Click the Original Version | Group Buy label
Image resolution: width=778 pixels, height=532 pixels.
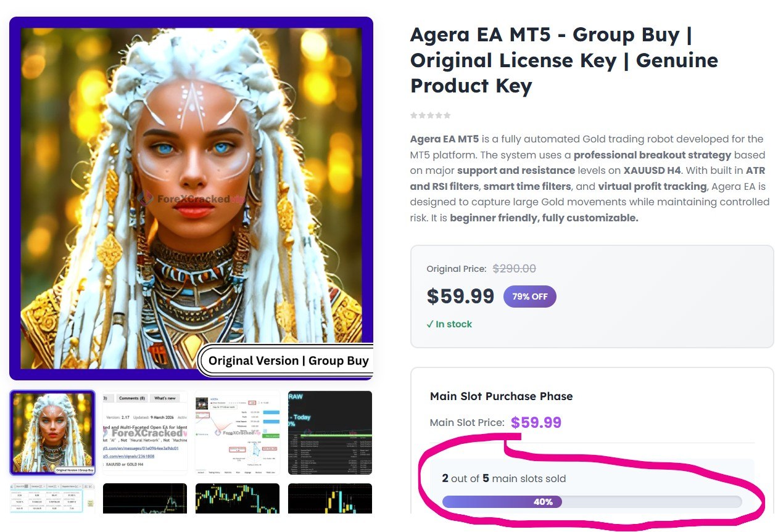(288, 361)
